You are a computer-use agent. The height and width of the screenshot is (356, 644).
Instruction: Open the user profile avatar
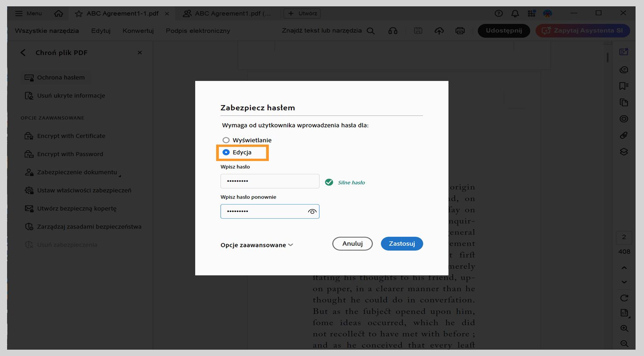[x=548, y=13]
